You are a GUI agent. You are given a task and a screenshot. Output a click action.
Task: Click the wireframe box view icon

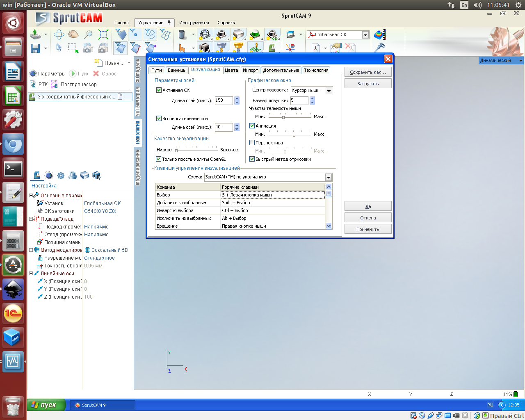click(291, 34)
